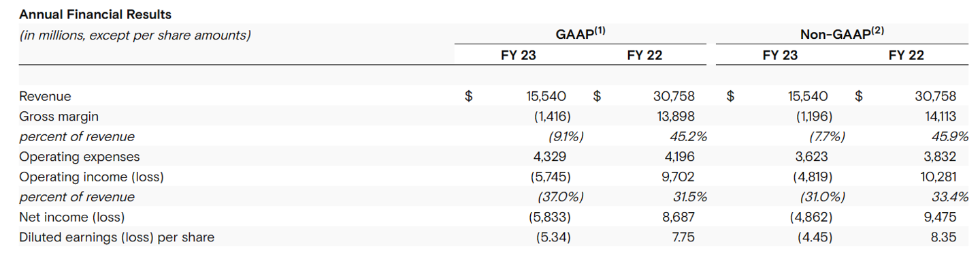Select the Revenue row label
This screenshot has width=980, height=255.
45,97
